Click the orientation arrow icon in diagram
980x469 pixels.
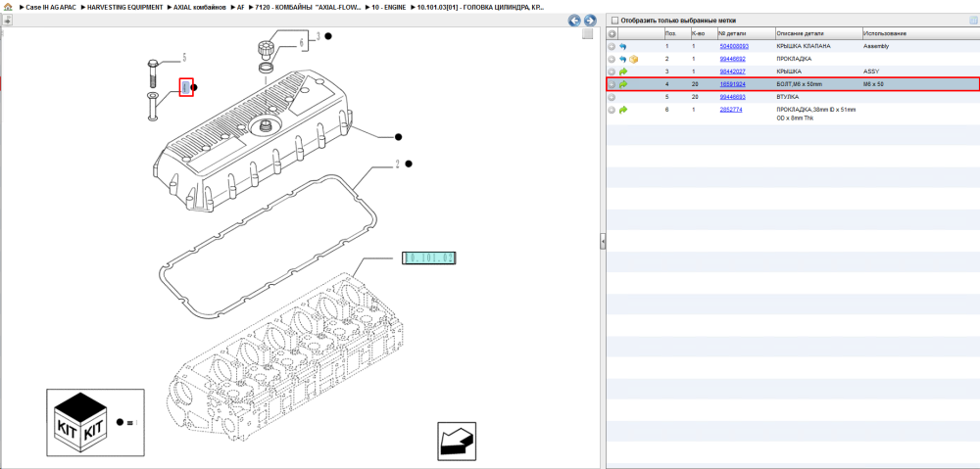coord(457,442)
